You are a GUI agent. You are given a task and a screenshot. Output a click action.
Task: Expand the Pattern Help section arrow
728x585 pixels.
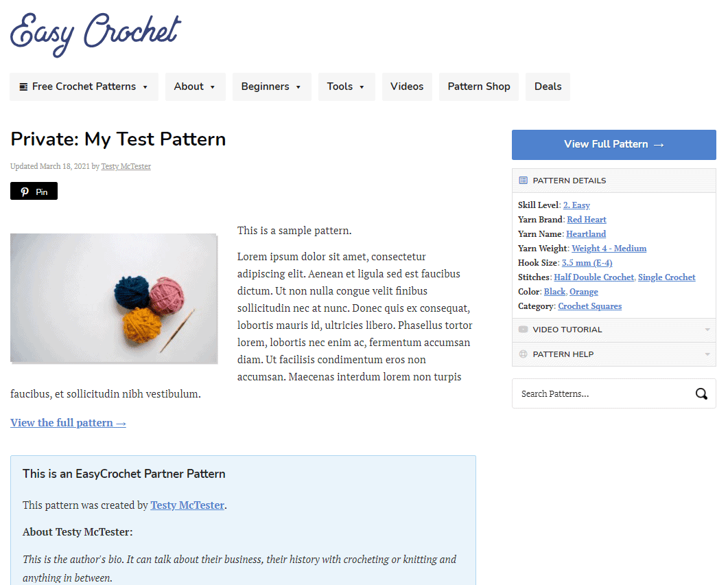pos(707,354)
